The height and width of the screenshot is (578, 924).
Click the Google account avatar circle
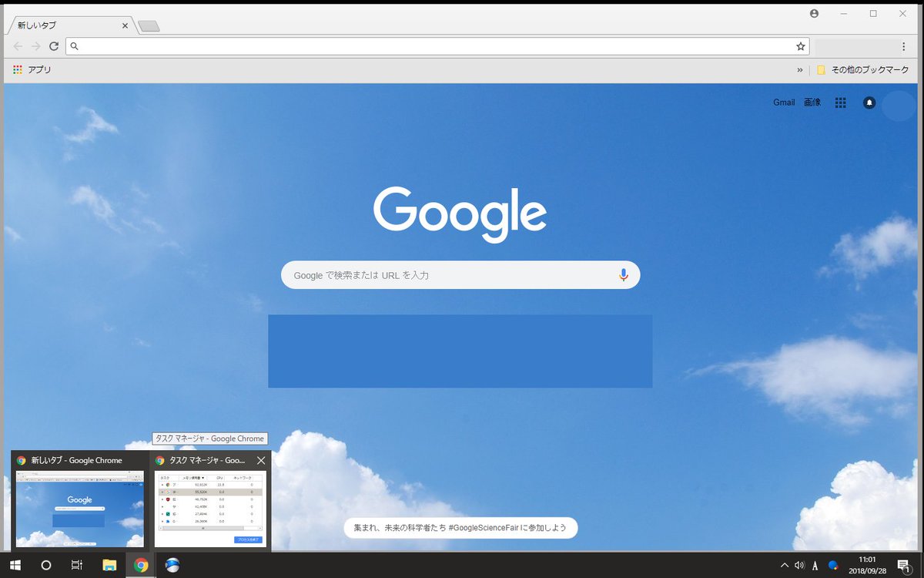[899, 106]
